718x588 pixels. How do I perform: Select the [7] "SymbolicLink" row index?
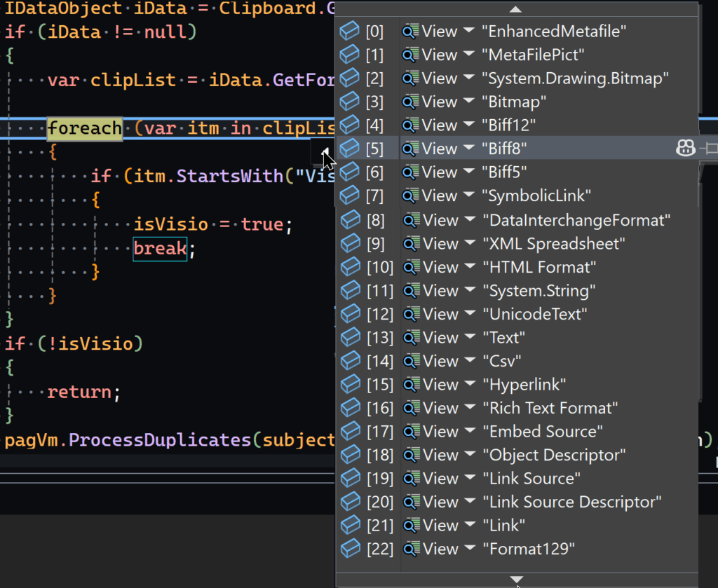click(x=374, y=196)
